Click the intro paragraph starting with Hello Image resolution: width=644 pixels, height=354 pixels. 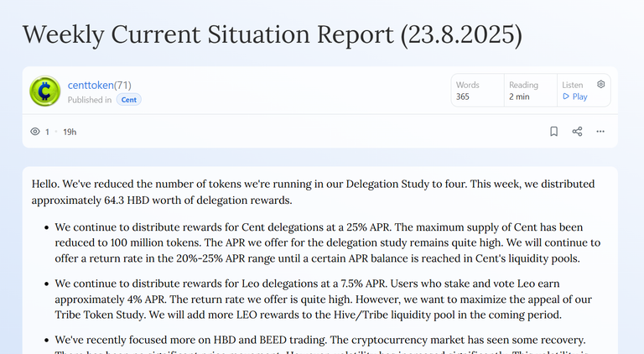point(313,192)
